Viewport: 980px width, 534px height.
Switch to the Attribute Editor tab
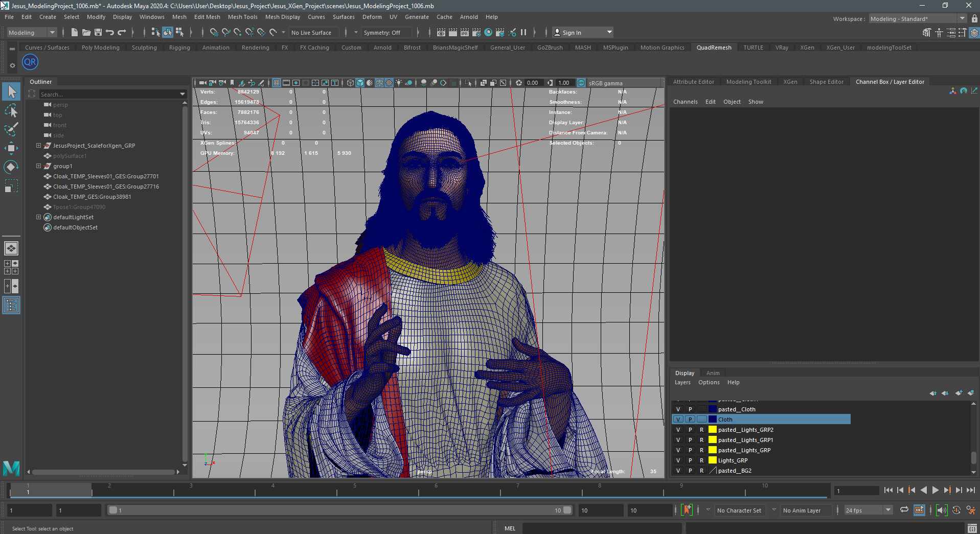[x=693, y=82]
